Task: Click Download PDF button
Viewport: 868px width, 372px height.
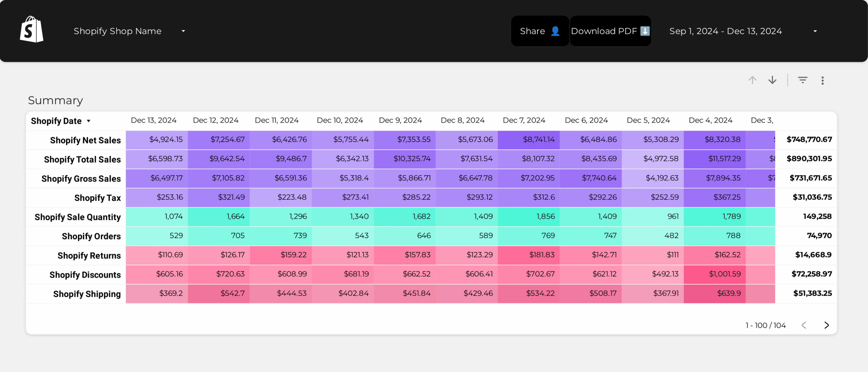Action: (610, 31)
